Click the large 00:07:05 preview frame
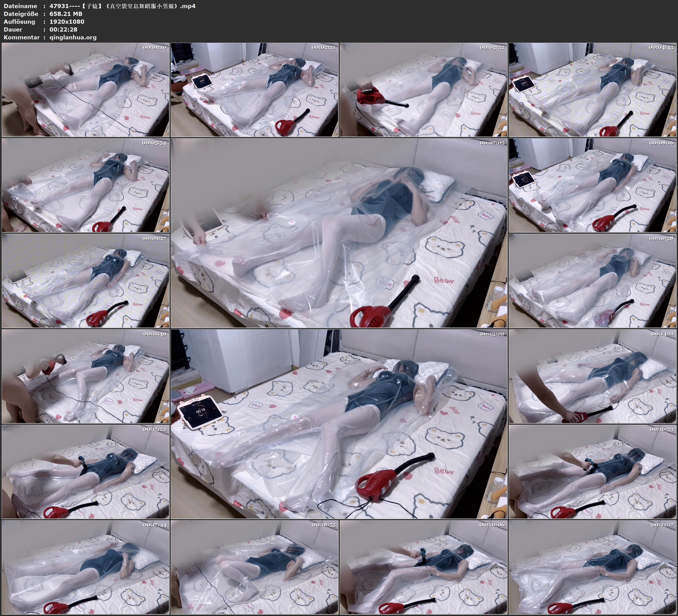The image size is (678, 616). (x=339, y=233)
